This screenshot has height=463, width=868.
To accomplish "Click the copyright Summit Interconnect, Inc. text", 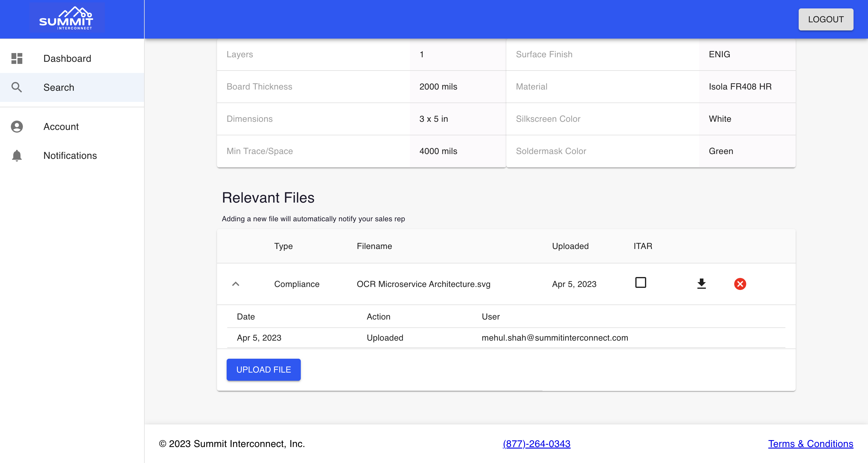I will point(232,444).
